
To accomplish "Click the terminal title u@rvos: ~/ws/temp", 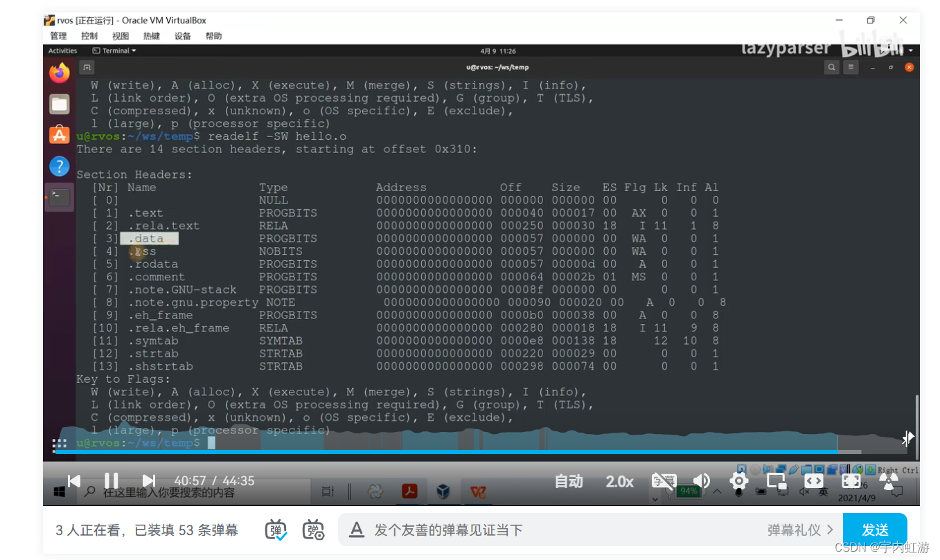I will pyautogui.click(x=497, y=67).
